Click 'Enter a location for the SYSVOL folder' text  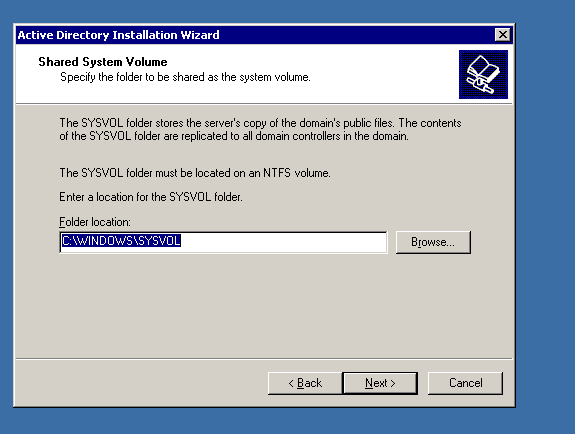151,197
